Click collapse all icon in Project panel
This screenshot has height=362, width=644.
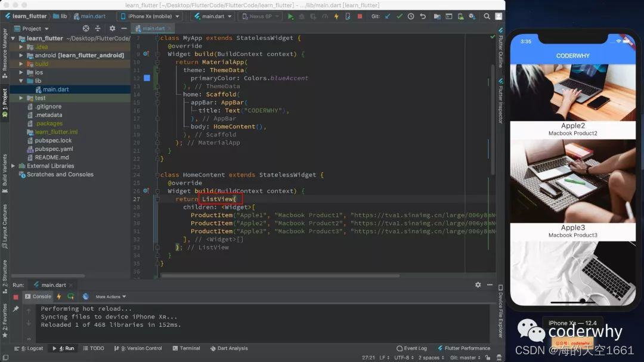(98, 29)
